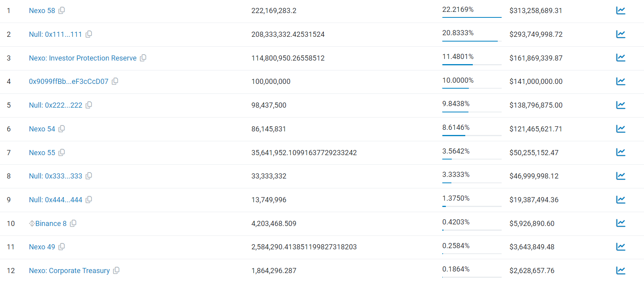644x281 pixels.
Task: Open the Null: 0x333...333 address link
Action: click(x=55, y=176)
